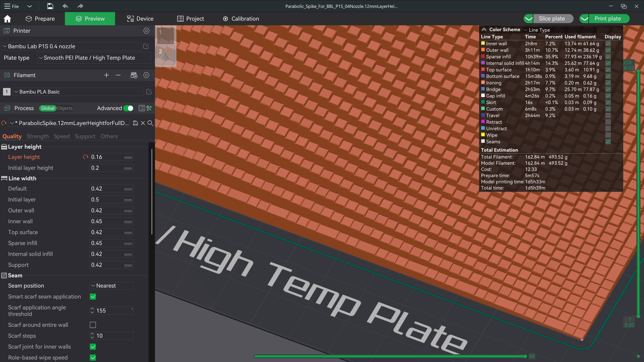Remove a filament with minus icon
644x362 pixels.
point(118,75)
